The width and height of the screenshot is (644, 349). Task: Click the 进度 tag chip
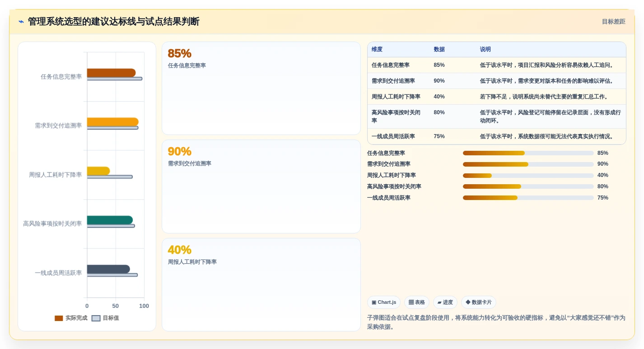(x=445, y=302)
